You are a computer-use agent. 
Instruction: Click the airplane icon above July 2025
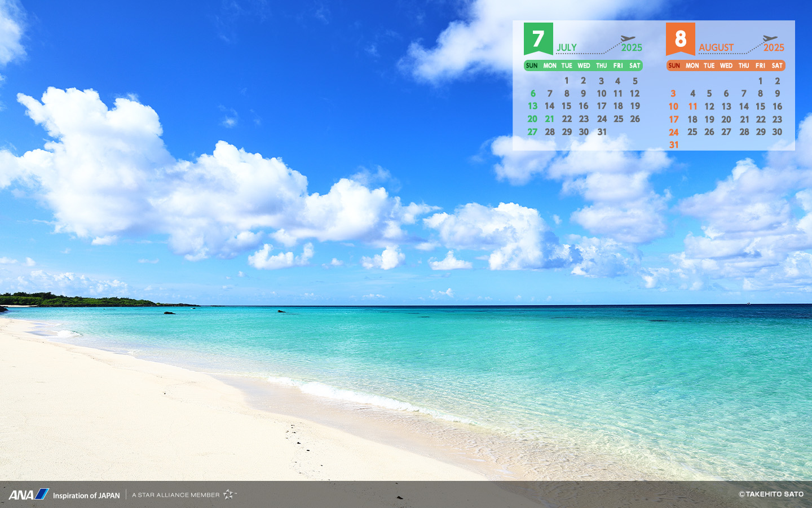coord(628,38)
